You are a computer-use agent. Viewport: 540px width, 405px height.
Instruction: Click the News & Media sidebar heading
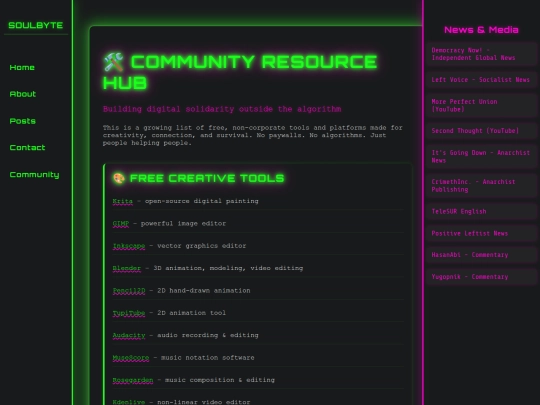(x=481, y=30)
